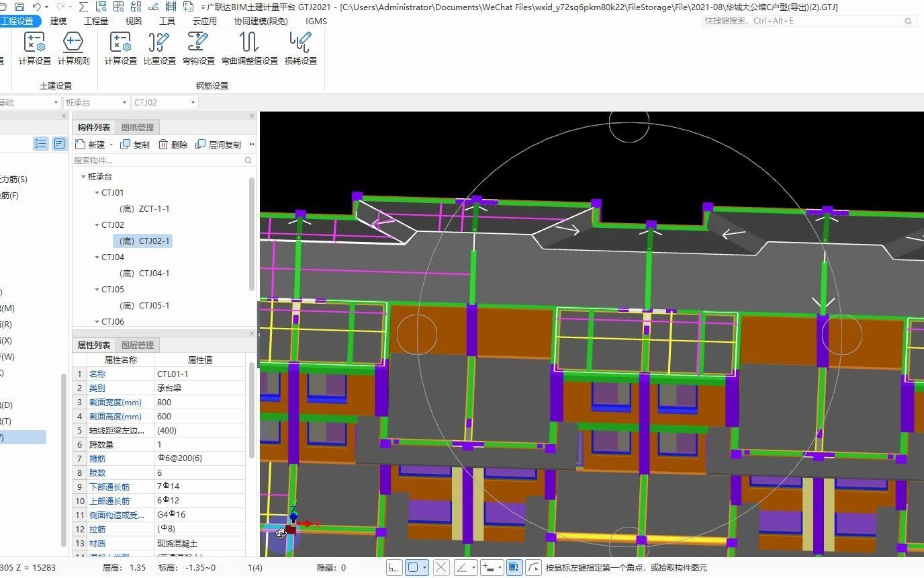Collapse the CTJ04 tree node
Image resolution: width=924 pixels, height=578 pixels.
(x=97, y=257)
